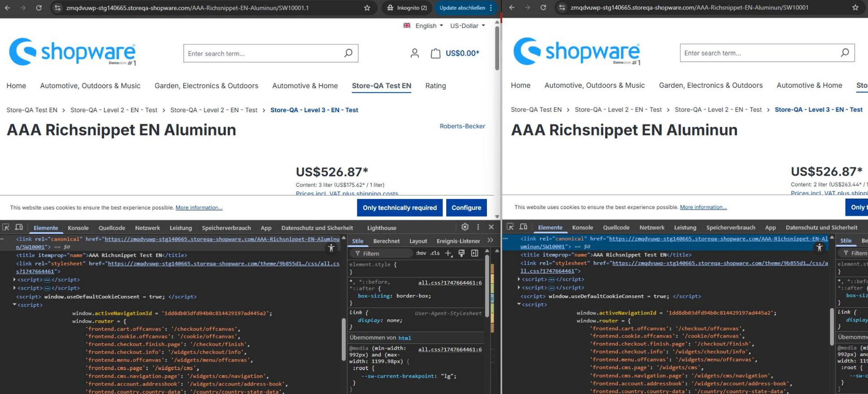Focus search field in left shop page
This screenshot has width=868, height=394.
tap(264, 53)
